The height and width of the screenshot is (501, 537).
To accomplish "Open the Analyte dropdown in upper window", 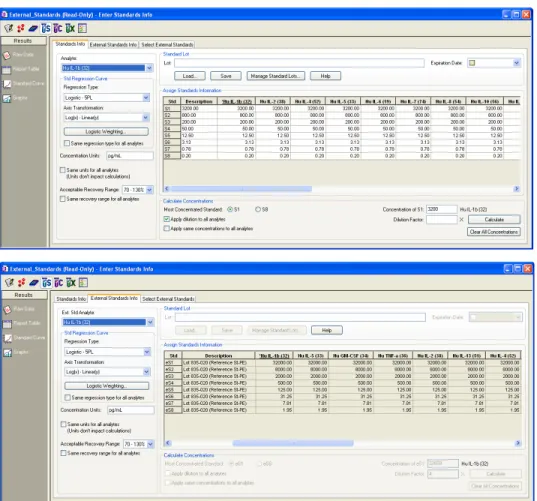I will click(x=149, y=68).
